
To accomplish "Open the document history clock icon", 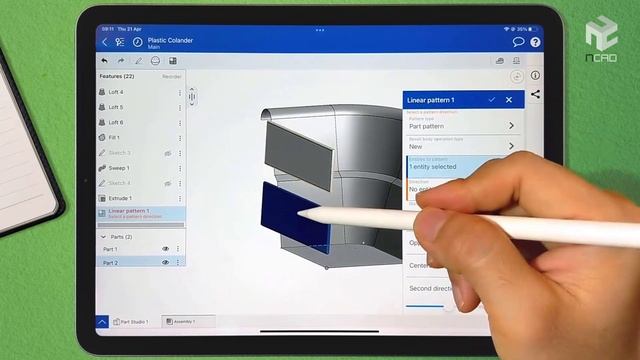I will tap(138, 42).
